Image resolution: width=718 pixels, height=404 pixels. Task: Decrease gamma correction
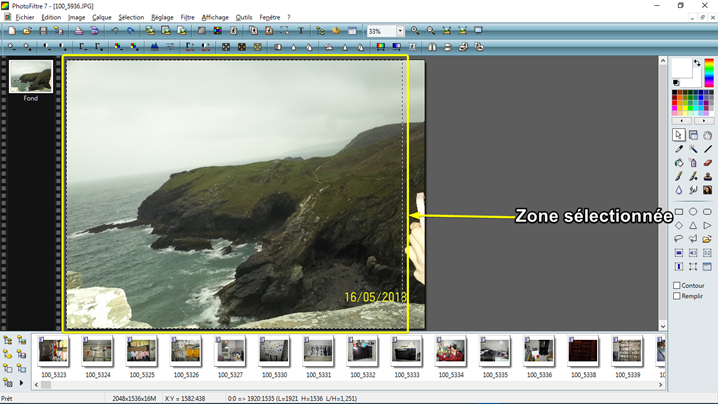point(83,47)
